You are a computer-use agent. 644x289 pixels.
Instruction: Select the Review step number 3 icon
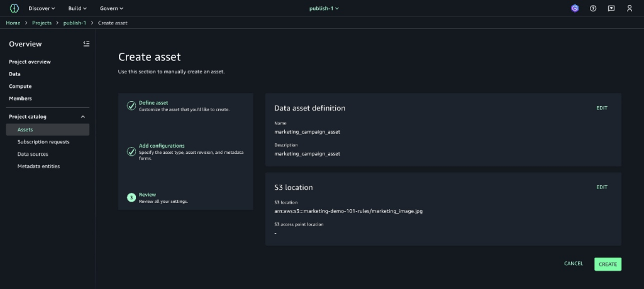tap(131, 197)
